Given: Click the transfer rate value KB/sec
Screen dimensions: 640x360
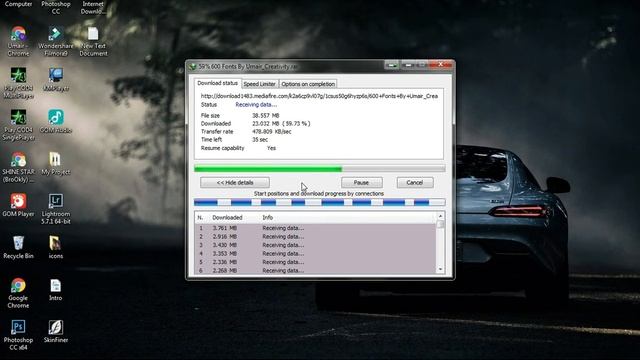Looking at the screenshot, I should point(272,131).
